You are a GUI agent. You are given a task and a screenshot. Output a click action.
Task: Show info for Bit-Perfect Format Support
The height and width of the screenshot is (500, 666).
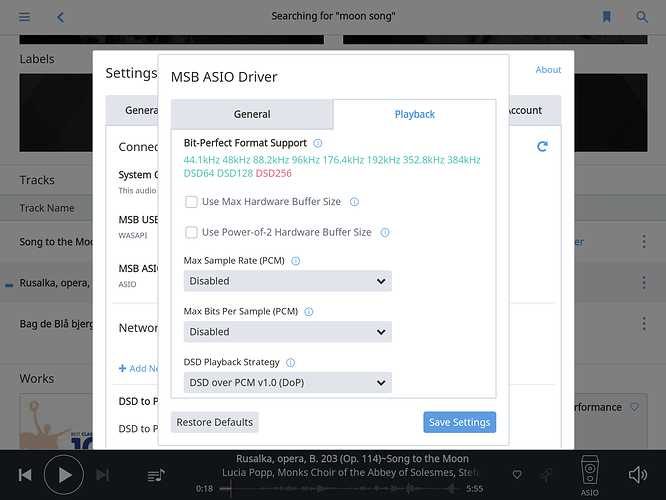318,143
